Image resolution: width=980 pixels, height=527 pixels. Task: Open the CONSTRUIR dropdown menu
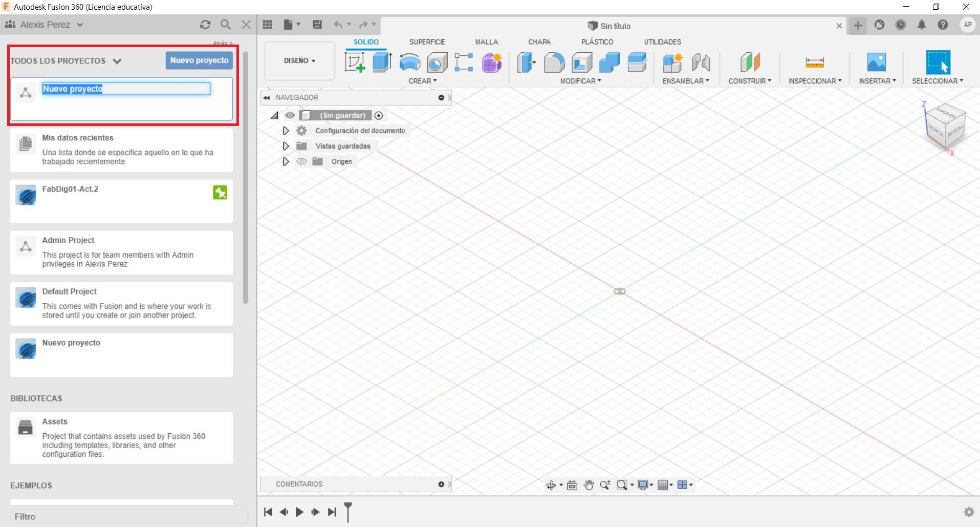pos(750,81)
